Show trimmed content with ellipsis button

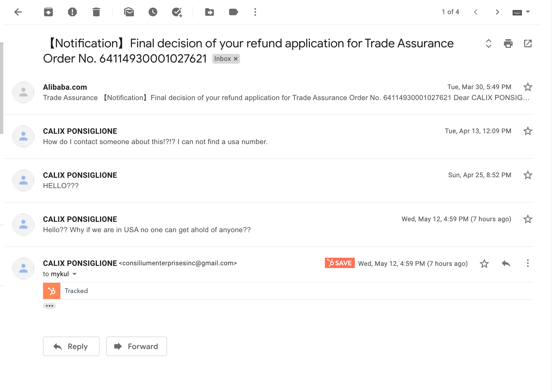tap(50, 306)
